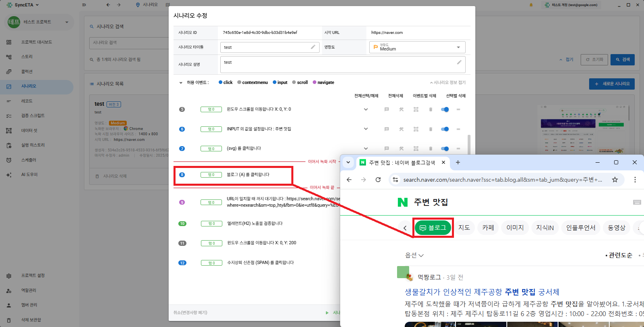The width and height of the screenshot is (644, 327).
Task: Collapse scenario info via 시나리오 정보 접기
Action: tap(448, 82)
